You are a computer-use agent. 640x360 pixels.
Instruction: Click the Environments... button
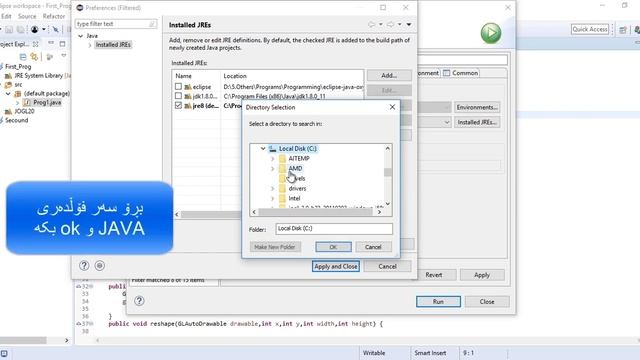(x=477, y=107)
